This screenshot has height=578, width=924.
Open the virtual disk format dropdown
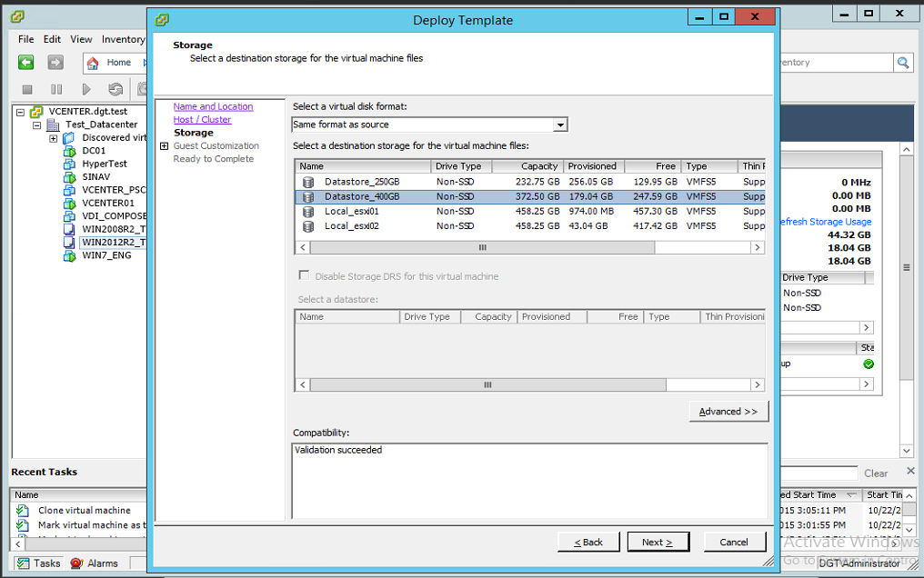pos(560,125)
